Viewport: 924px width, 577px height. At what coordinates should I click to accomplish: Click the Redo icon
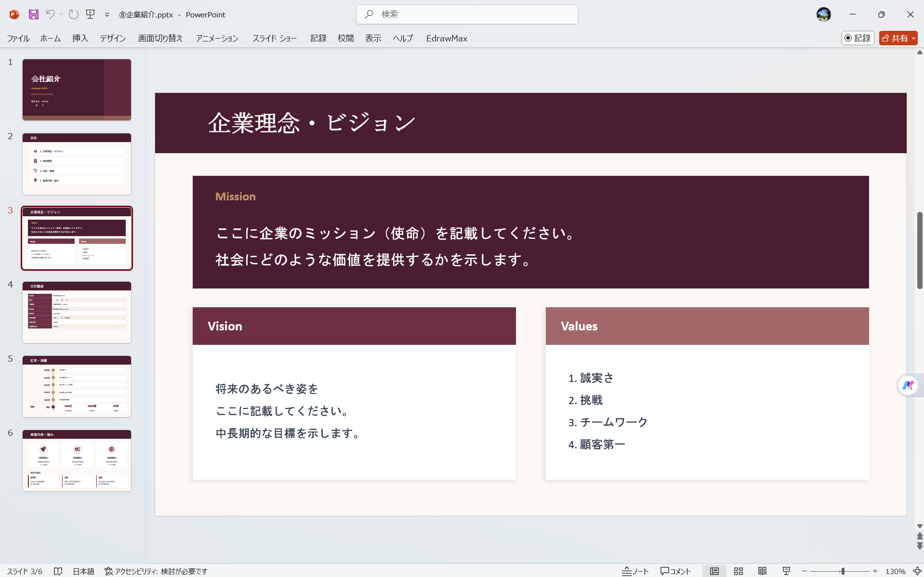click(x=73, y=14)
